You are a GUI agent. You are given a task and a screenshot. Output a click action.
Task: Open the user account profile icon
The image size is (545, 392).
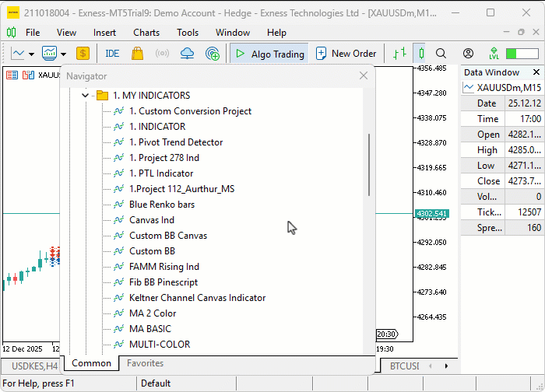click(468, 54)
